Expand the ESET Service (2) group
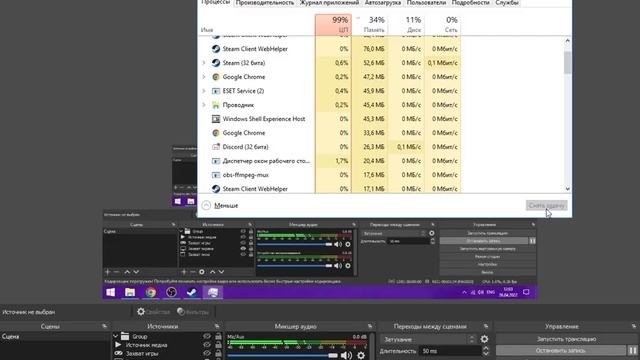The height and width of the screenshot is (360, 640). 204,91
